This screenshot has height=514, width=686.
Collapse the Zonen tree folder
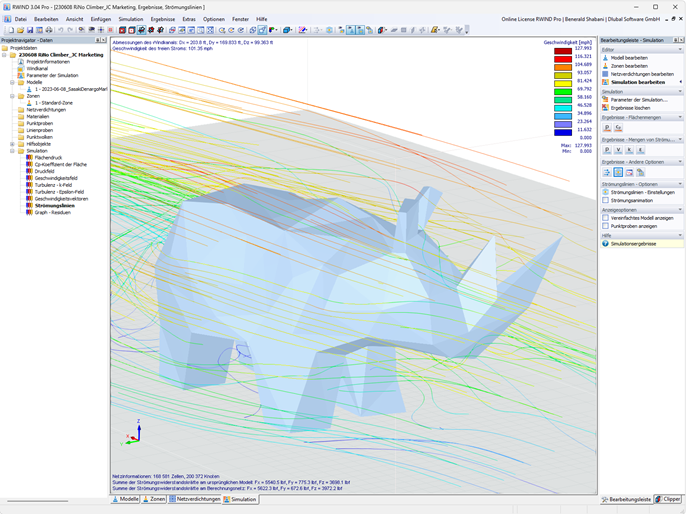pos(12,96)
